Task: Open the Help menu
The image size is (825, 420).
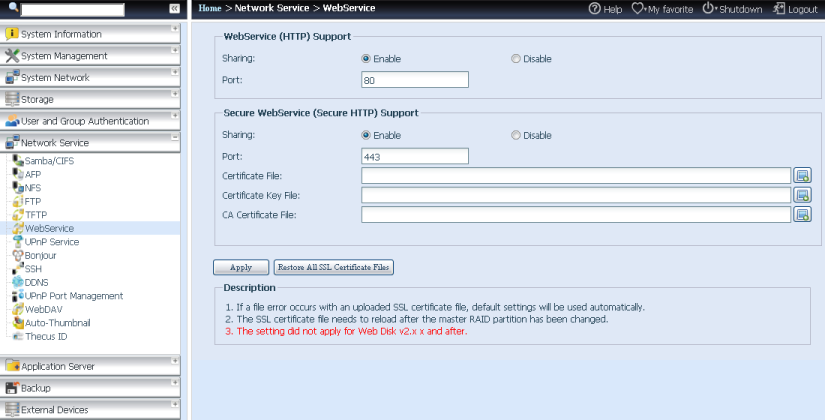Action: pyautogui.click(x=605, y=9)
